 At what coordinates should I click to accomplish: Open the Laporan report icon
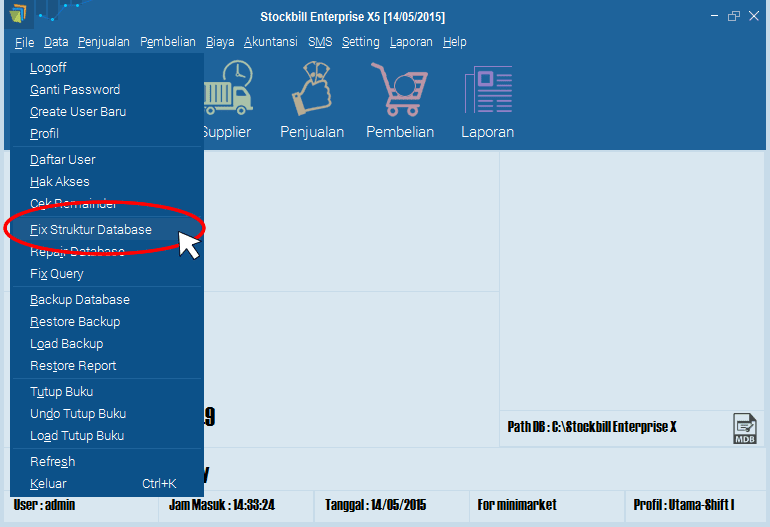[488, 89]
